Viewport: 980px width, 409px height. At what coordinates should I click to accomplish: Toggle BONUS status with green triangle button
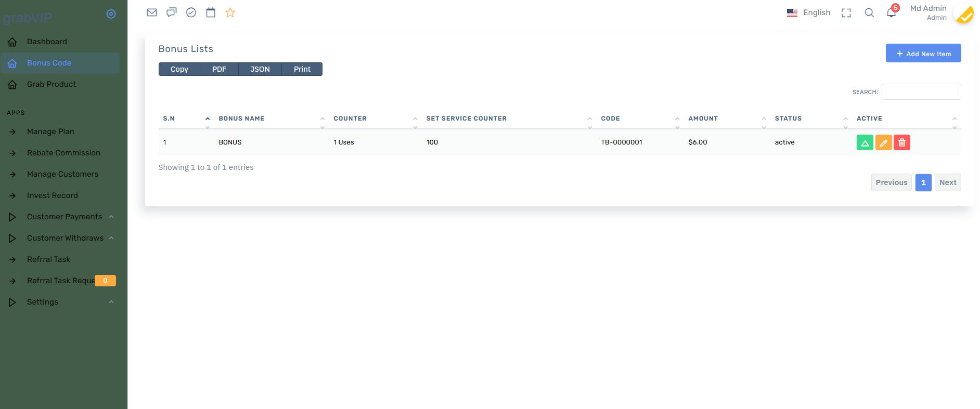[x=865, y=142]
